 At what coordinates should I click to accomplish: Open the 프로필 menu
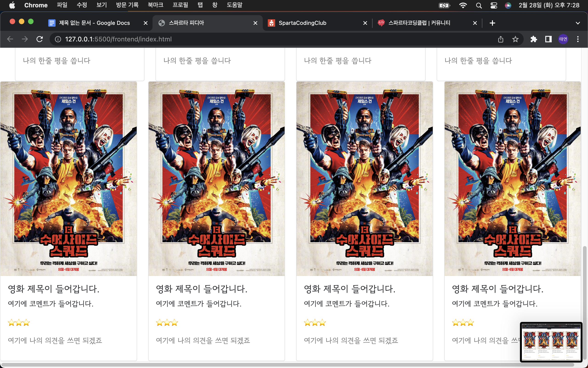tap(180, 5)
